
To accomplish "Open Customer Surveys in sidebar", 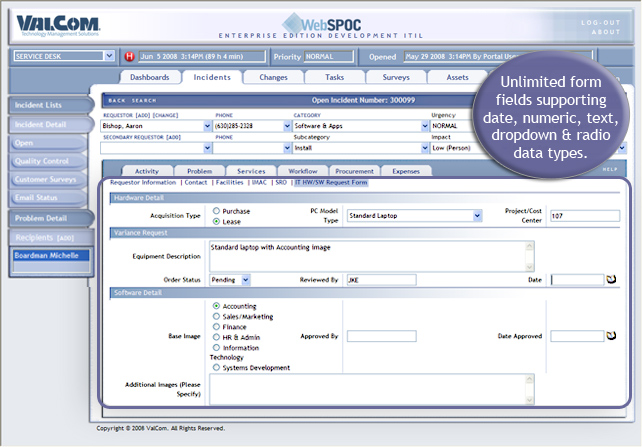I will (48, 179).
